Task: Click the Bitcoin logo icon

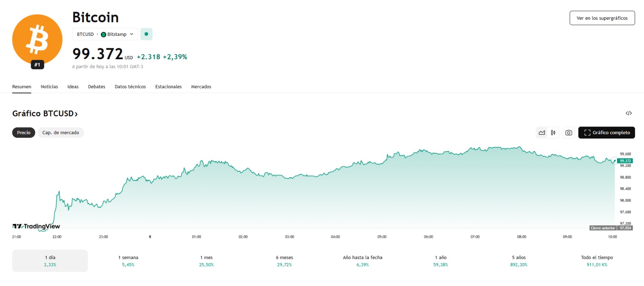Action: (x=37, y=39)
